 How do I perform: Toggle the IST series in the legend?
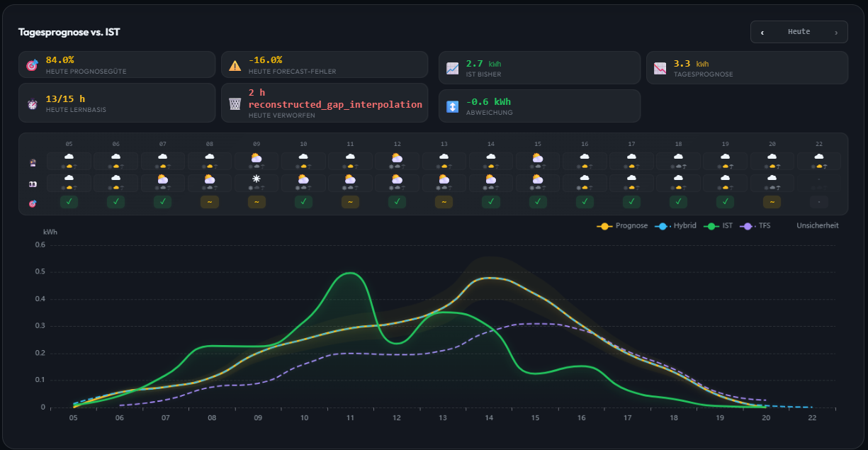718,226
